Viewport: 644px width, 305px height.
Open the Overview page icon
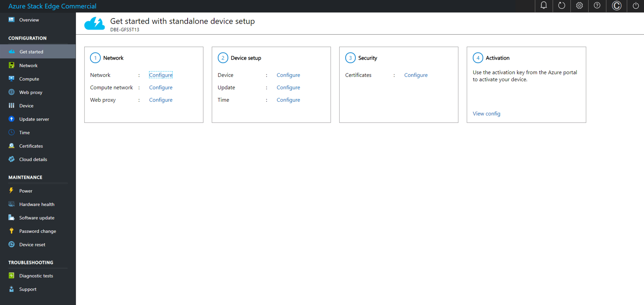(x=11, y=19)
